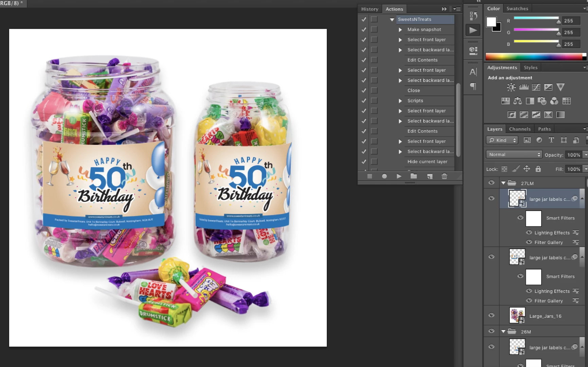Collapse the 26M layer group
This screenshot has width=588, height=367.
503,331
